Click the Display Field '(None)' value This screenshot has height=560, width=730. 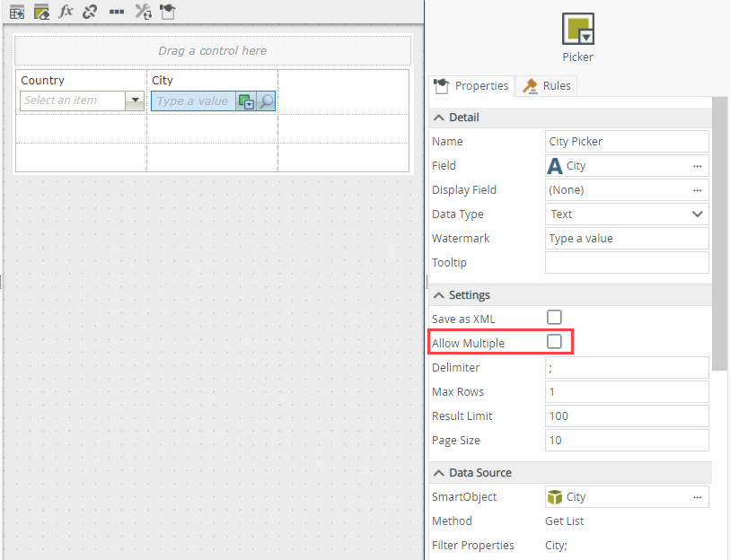(566, 190)
